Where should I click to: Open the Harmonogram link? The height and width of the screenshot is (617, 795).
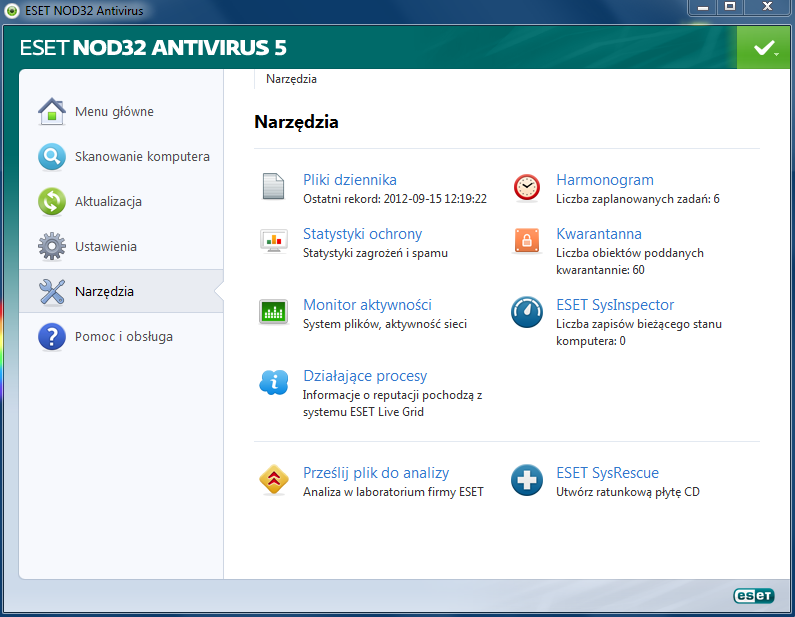tap(605, 180)
